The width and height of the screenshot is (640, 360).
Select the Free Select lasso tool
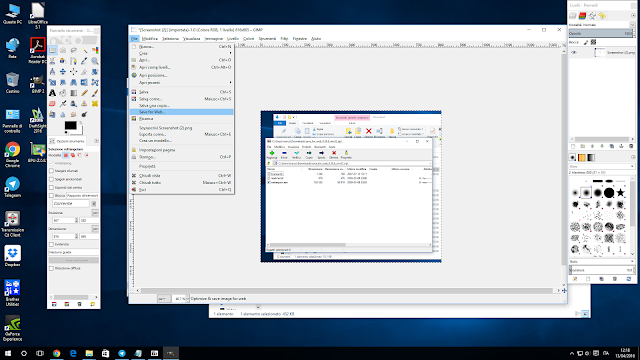[73, 50]
